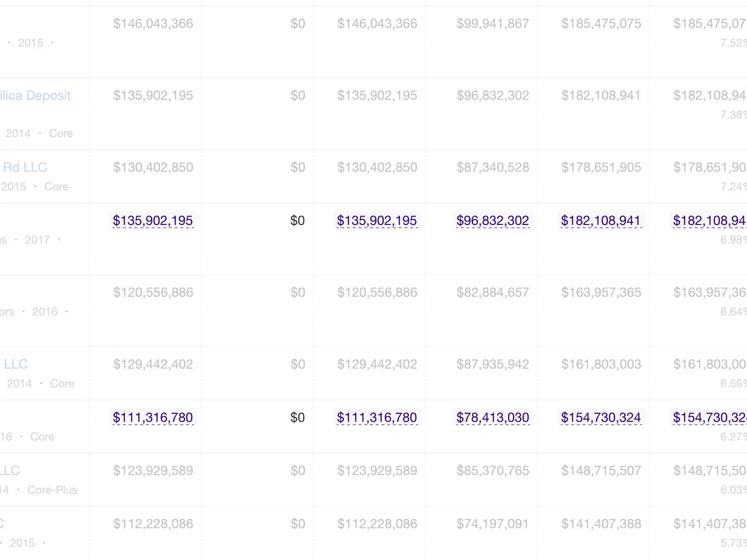747x560 pixels.
Task: Click the $130,402,850 cell in third column
Action: point(377,168)
